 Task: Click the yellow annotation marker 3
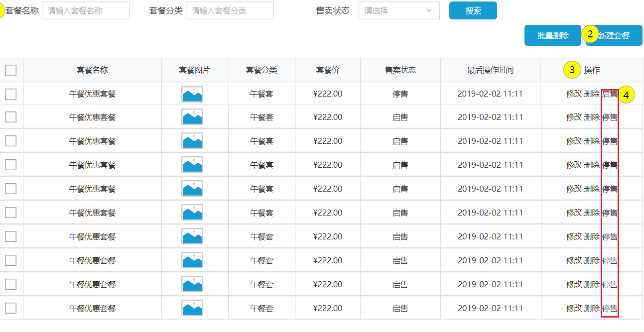click(572, 70)
